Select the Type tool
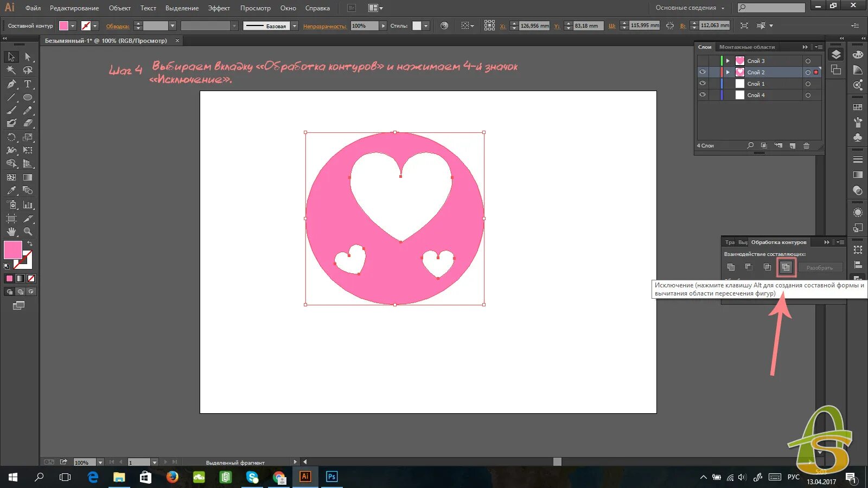 click(x=28, y=84)
